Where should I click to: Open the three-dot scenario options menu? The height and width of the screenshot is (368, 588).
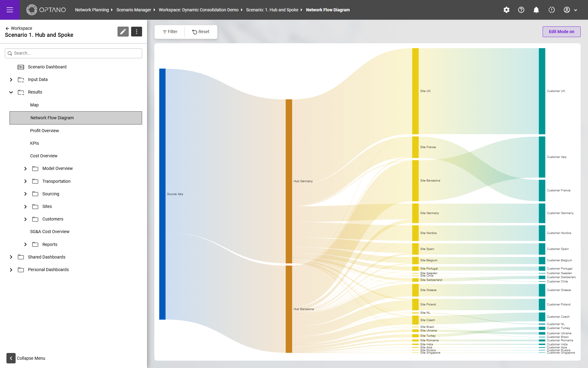click(137, 32)
